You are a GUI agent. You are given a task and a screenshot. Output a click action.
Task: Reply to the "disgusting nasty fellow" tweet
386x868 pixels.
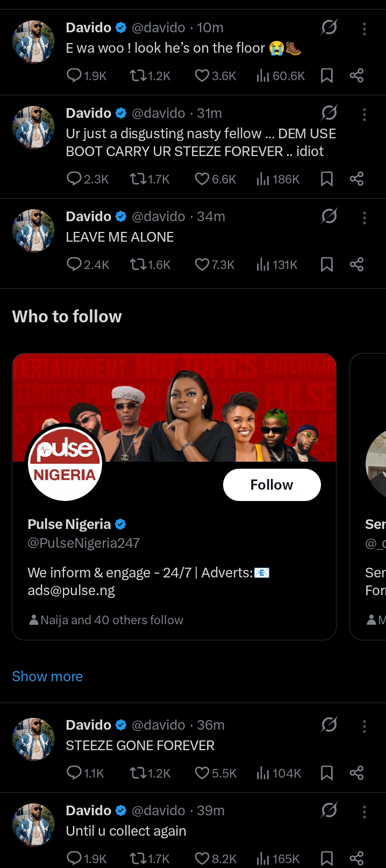tap(74, 179)
